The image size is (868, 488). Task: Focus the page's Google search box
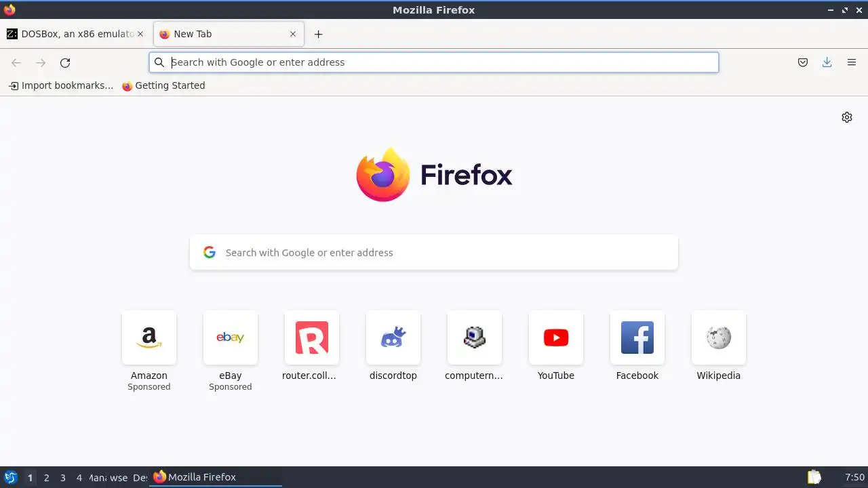point(434,252)
